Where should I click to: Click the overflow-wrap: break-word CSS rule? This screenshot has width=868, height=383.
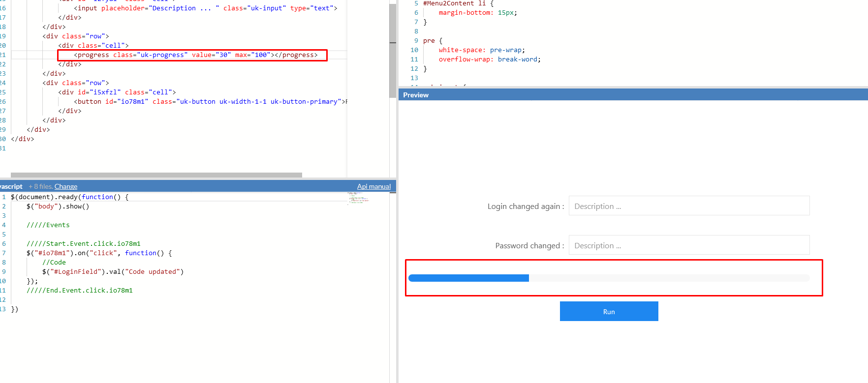coord(489,59)
